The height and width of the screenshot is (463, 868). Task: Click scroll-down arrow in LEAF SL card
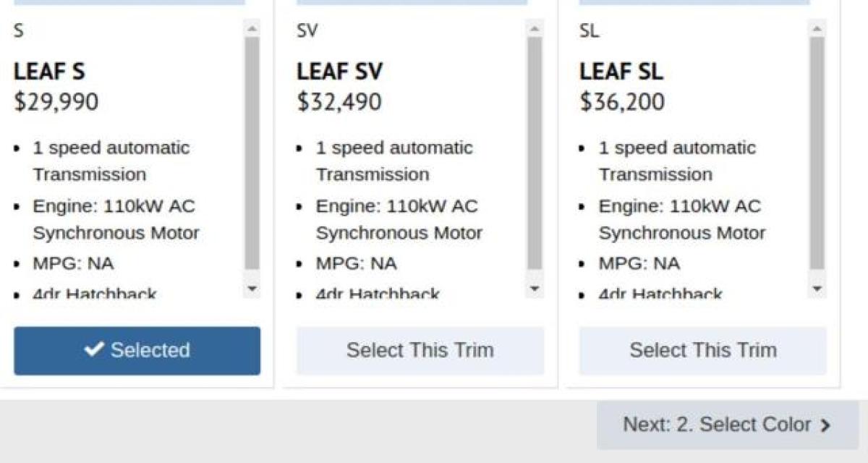[817, 289]
